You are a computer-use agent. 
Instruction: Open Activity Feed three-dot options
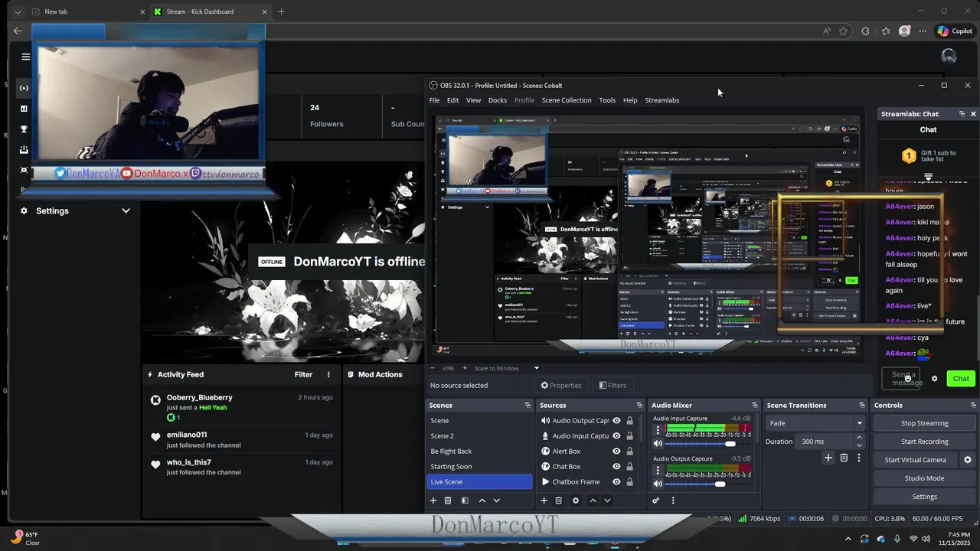click(x=328, y=374)
